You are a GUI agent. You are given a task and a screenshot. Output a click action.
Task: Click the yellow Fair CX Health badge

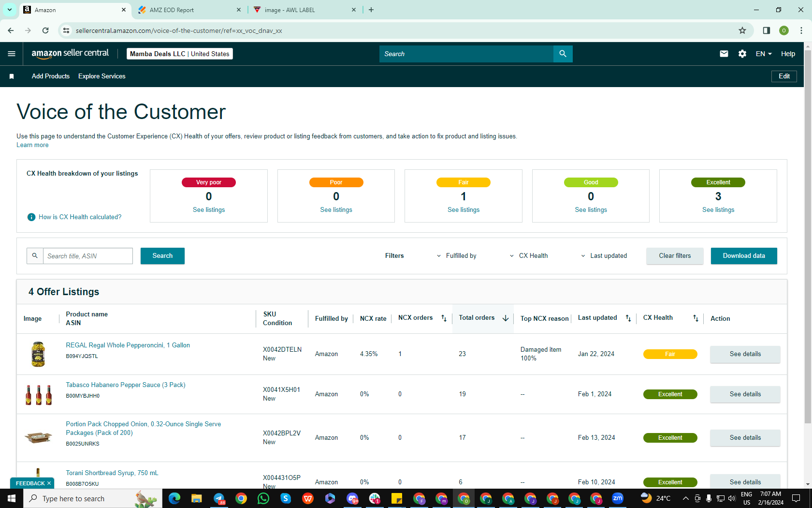click(670, 354)
